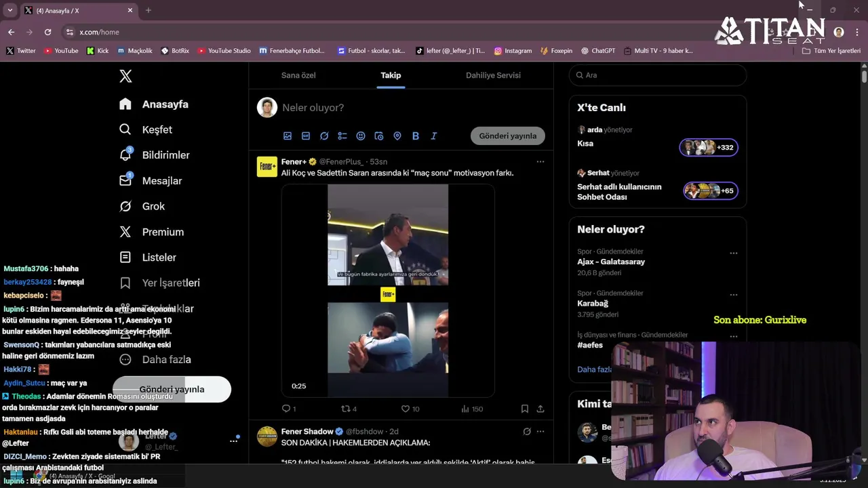Screen dimensions: 868x488
Task: Open Anasayfa home in sidebar
Action: click(154, 104)
